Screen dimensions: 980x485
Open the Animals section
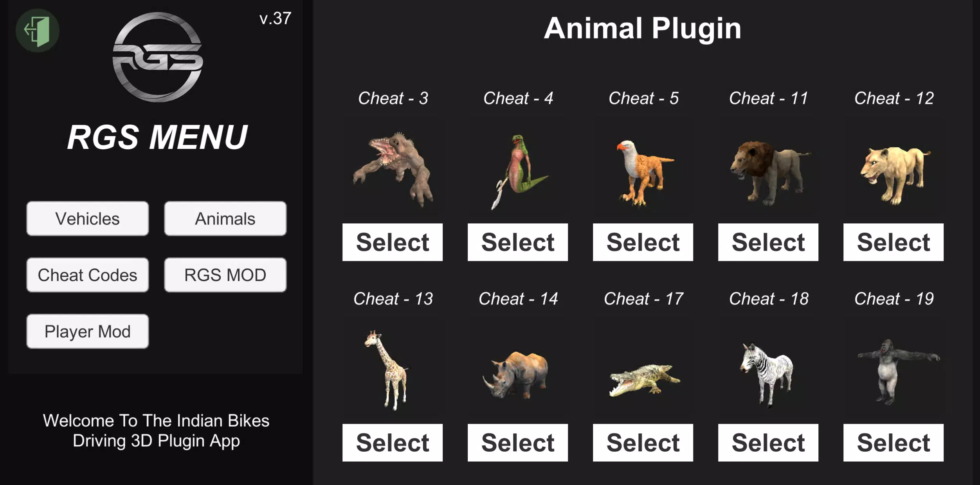click(x=225, y=218)
